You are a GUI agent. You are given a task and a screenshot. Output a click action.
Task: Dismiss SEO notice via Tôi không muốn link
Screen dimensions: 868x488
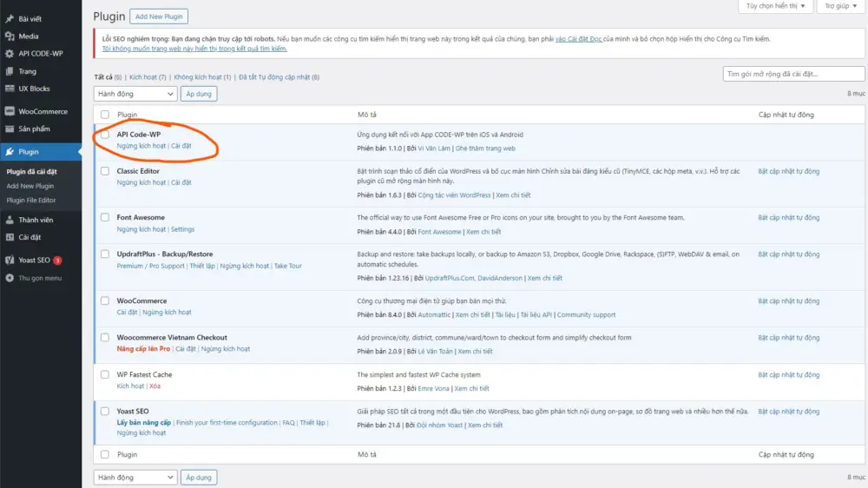click(194, 49)
